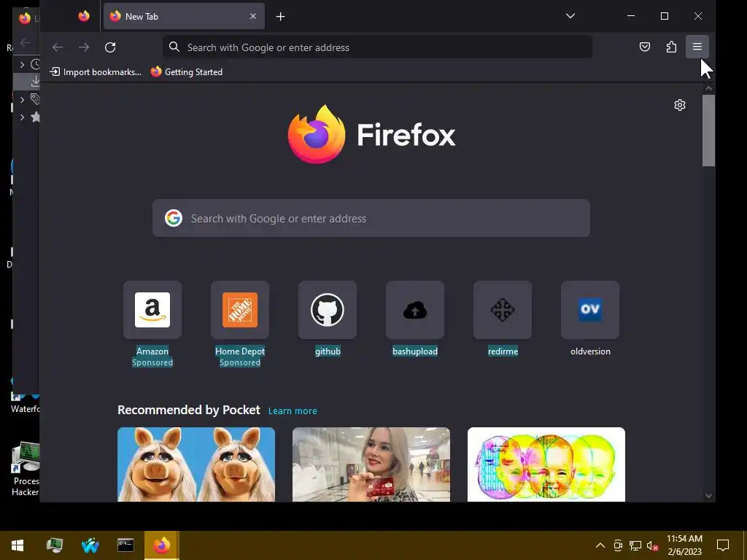Image resolution: width=747 pixels, height=560 pixels.
Task: Open the Waterfox taskbar icon
Action: 90,545
